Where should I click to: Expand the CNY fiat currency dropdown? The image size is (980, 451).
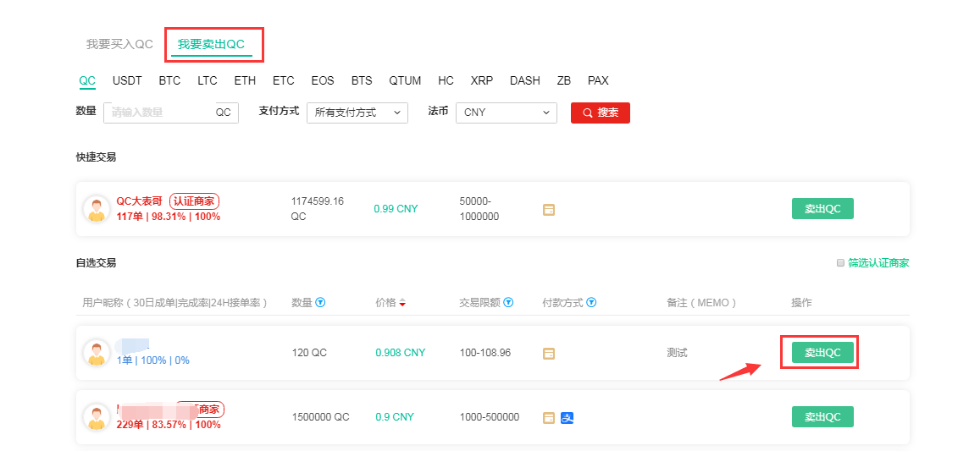coord(506,113)
